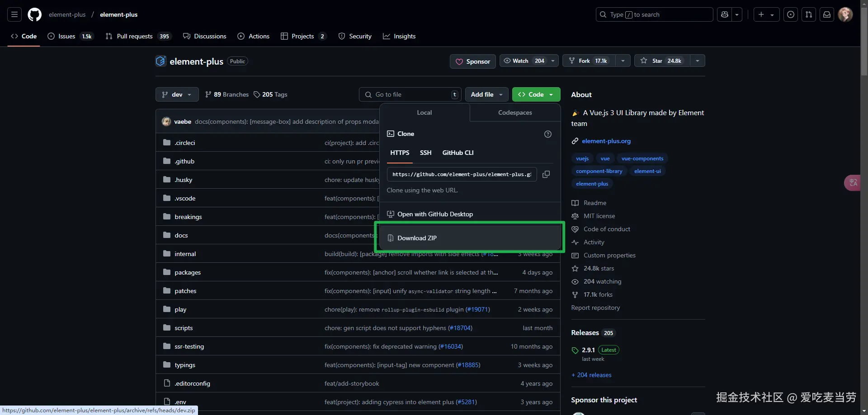
Task: Open the hamburger navigation menu
Action: 14,14
